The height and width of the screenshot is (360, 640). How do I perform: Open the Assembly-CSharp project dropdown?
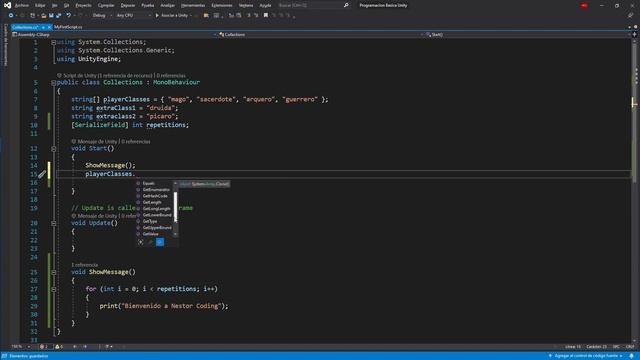[x=114, y=35]
